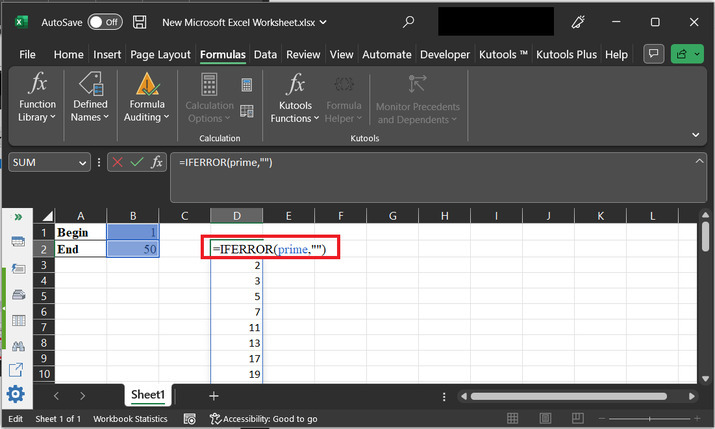Confirm the formula with the green checkmark
The height and width of the screenshot is (429, 715).
tap(137, 162)
